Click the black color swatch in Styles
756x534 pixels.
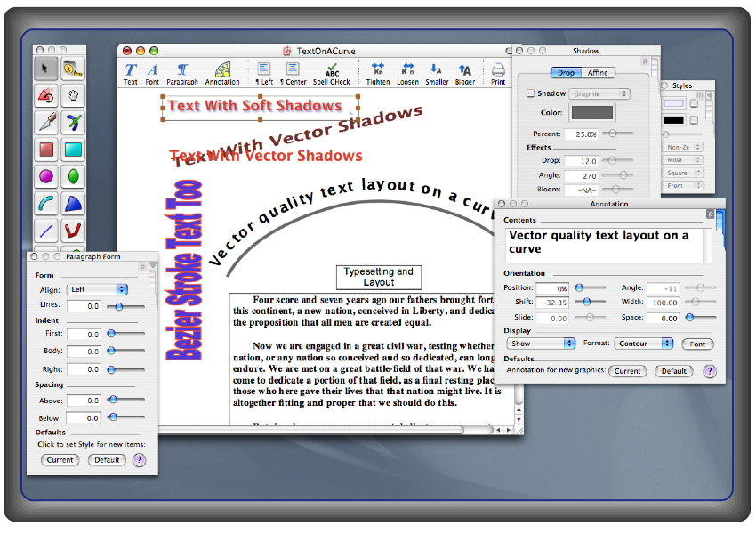point(673,120)
